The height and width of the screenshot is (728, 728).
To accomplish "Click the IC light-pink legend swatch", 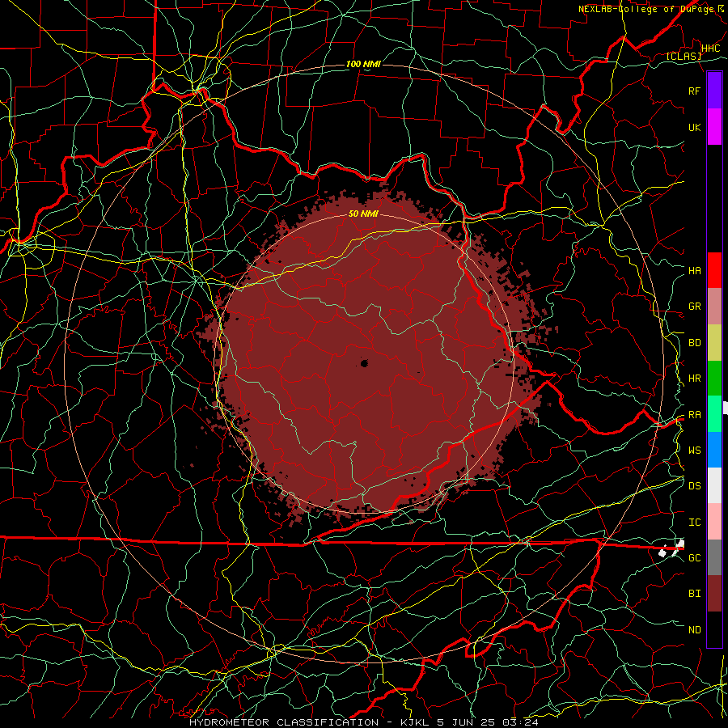I will [x=714, y=522].
